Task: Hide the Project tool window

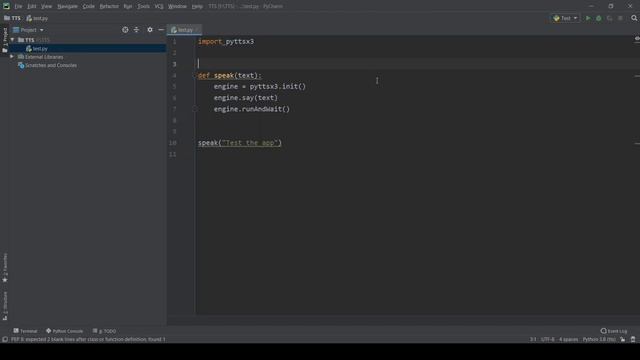Action: pos(161,30)
